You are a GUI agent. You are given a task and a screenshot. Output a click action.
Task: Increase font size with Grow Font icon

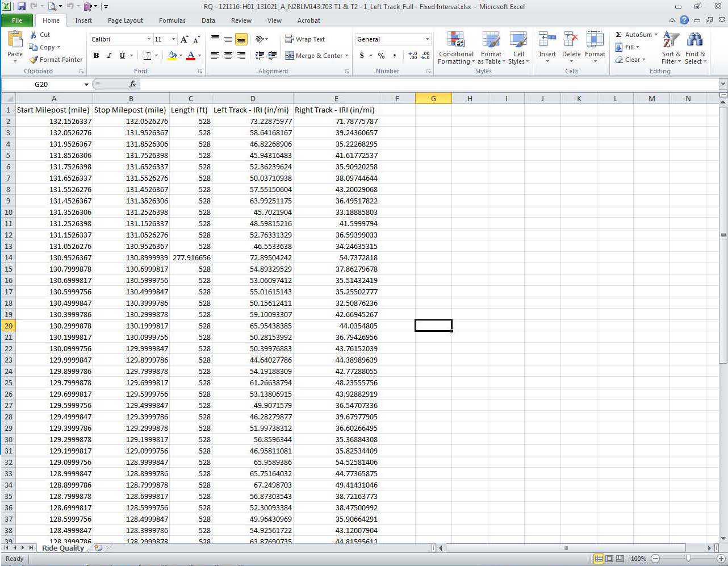tap(184, 39)
